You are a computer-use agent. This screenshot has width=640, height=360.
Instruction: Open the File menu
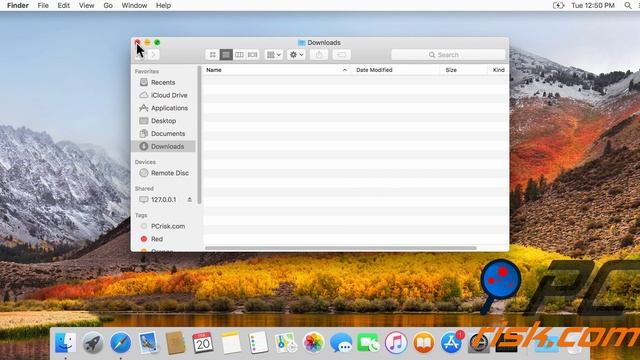point(43,5)
